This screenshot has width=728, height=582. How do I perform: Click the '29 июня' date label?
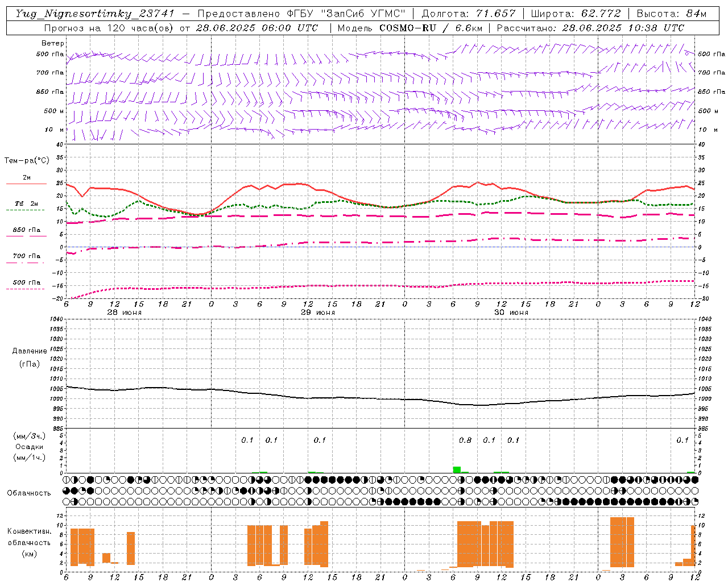point(318,313)
